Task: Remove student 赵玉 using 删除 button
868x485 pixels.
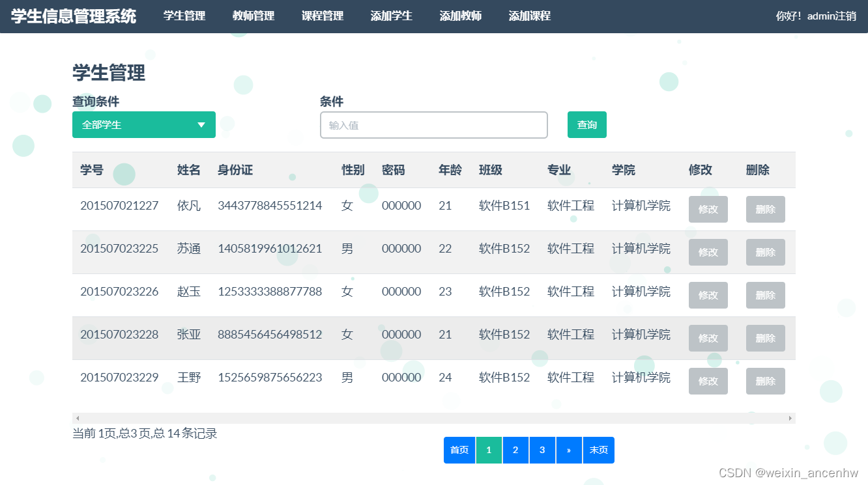Action: (766, 296)
